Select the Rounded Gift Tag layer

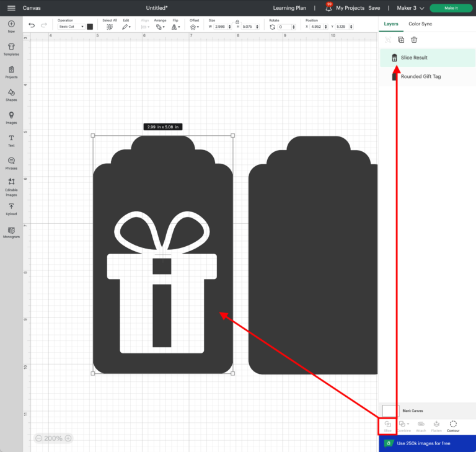pyautogui.click(x=421, y=76)
